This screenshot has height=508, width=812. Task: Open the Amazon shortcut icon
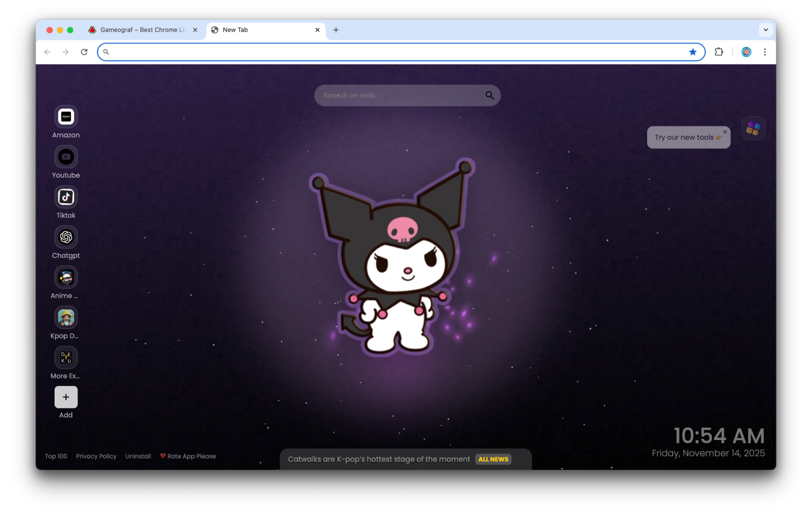[66, 117]
